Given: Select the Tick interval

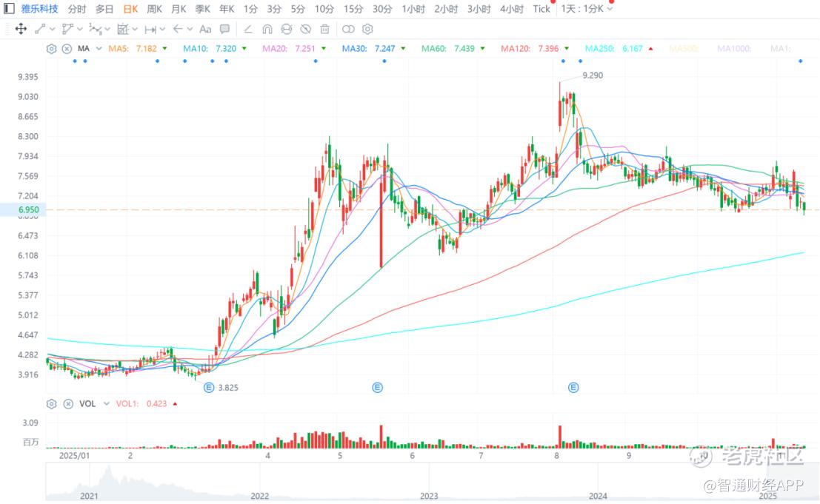Looking at the screenshot, I should click(541, 9).
